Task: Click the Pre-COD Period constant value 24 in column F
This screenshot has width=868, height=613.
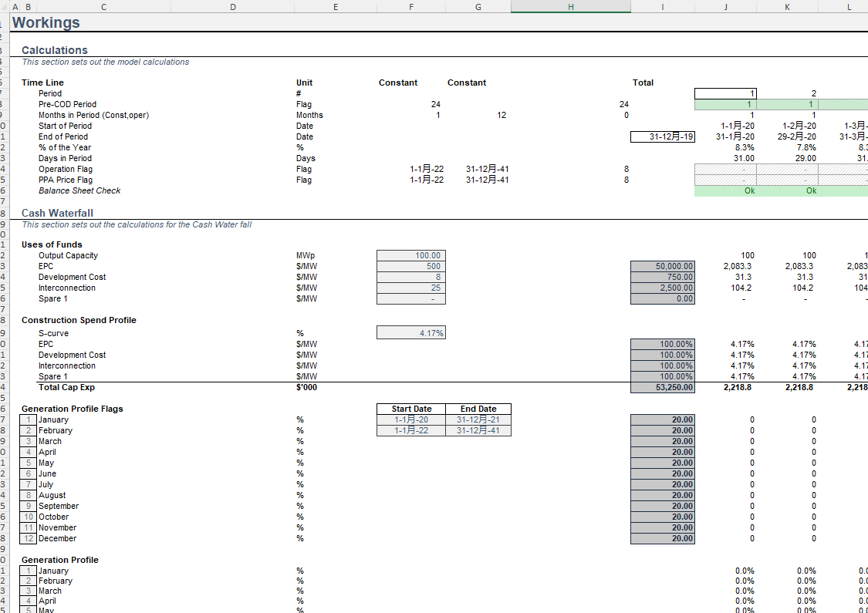Action: coord(435,104)
